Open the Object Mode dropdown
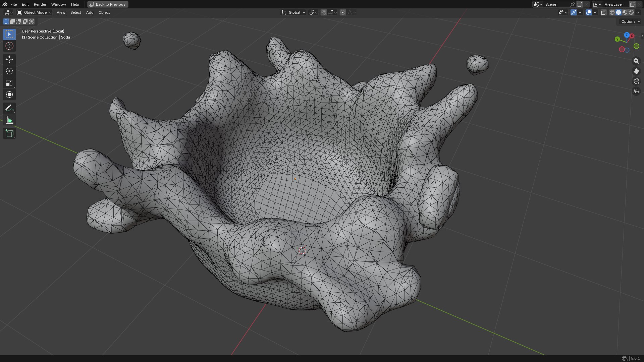Screen dimensions: 644x362 (x=34, y=12)
